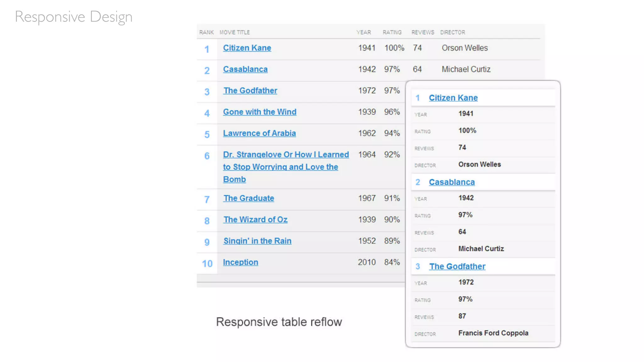
Task: Select year 2010 in Inception row
Action: pyautogui.click(x=367, y=262)
